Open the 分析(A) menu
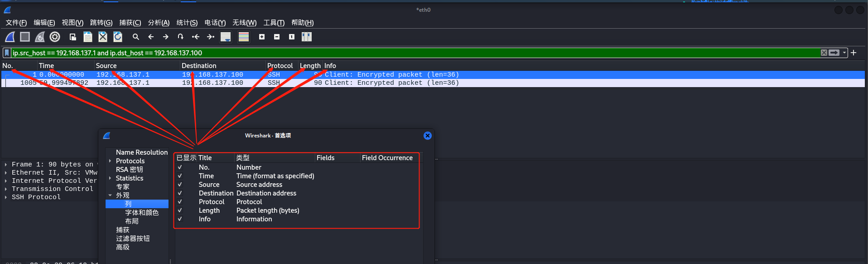 click(x=159, y=23)
